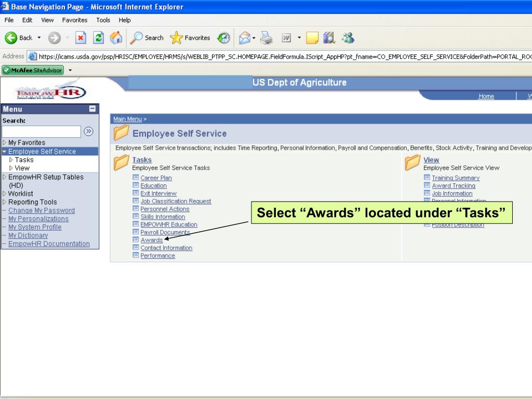Expand My Favorites in the sidebar
The image size is (532, 399).
tap(4, 143)
